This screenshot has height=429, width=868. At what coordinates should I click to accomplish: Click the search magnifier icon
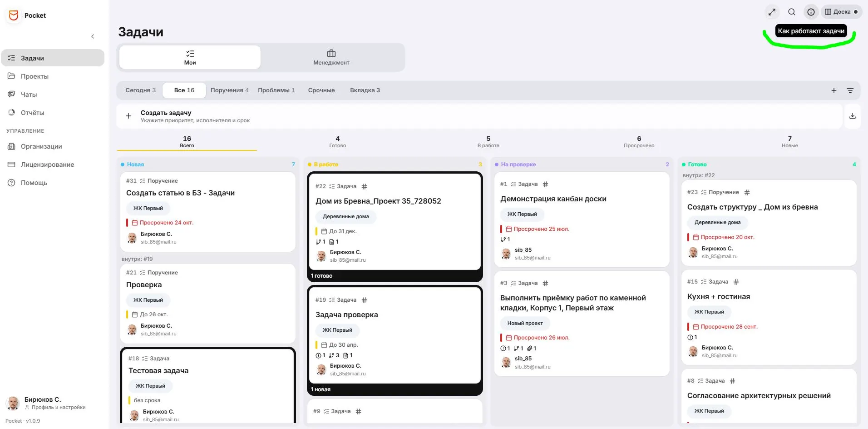tap(792, 12)
